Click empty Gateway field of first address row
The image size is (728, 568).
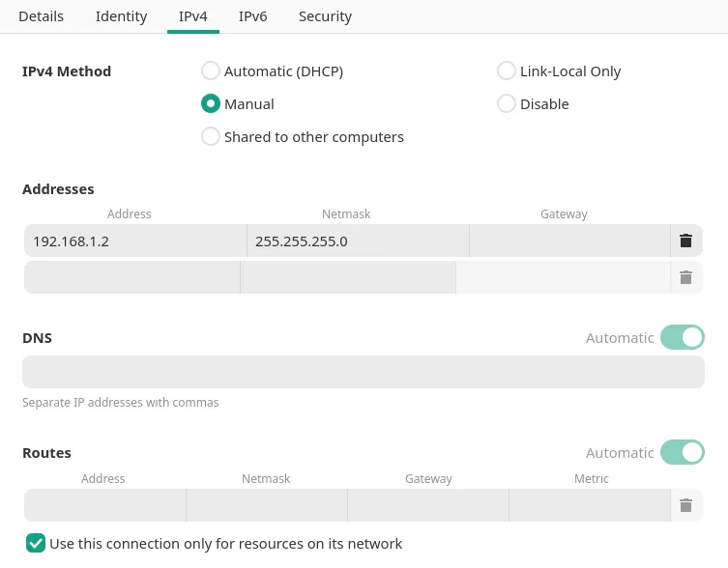click(x=569, y=241)
